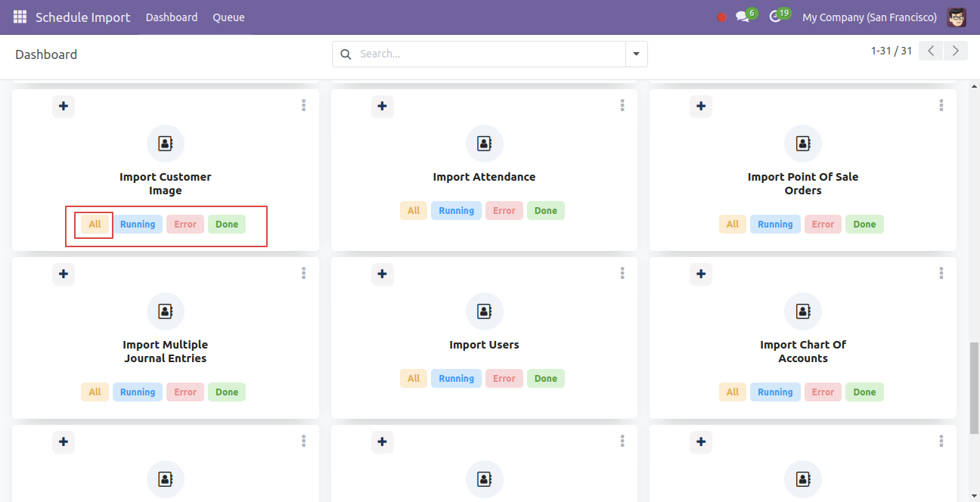
Task: Open the user avatar menu
Action: [x=957, y=17]
